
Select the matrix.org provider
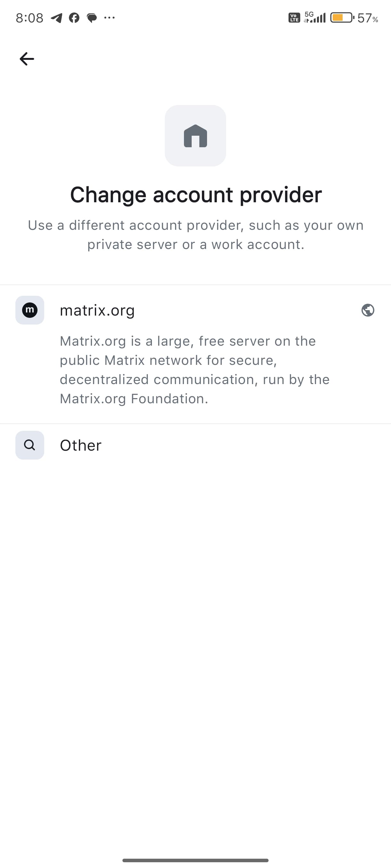97,310
